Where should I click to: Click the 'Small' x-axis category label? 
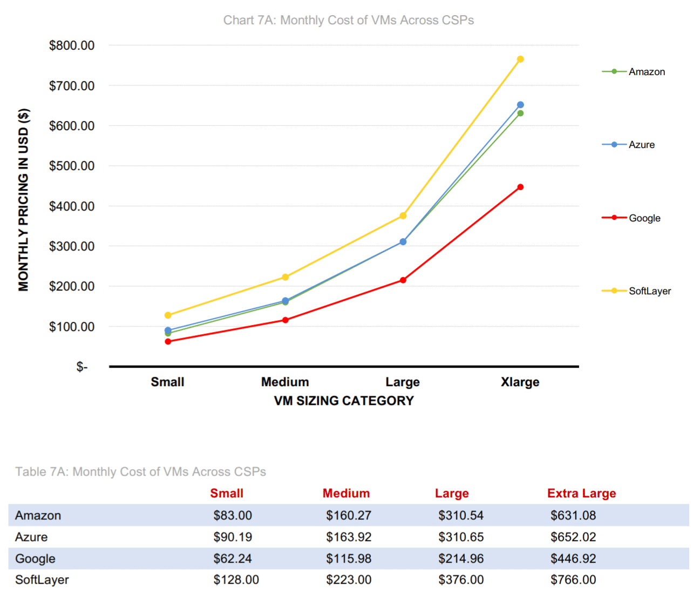point(167,382)
